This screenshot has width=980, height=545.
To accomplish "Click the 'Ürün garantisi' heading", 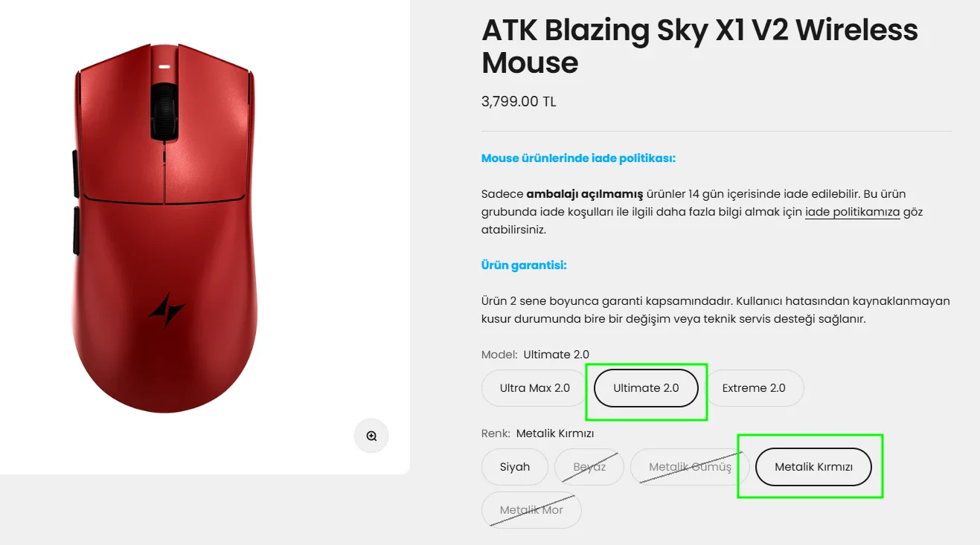I will pyautogui.click(x=524, y=265).
